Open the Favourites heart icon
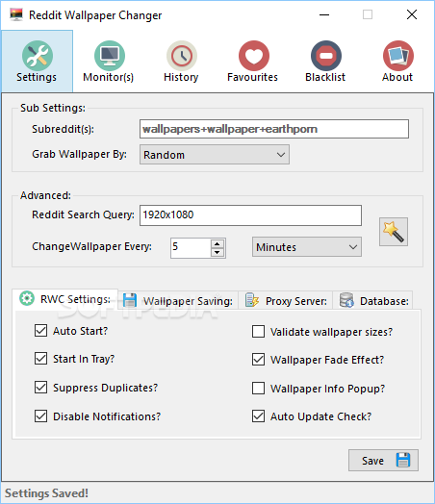This screenshot has width=435, height=504. (254, 56)
